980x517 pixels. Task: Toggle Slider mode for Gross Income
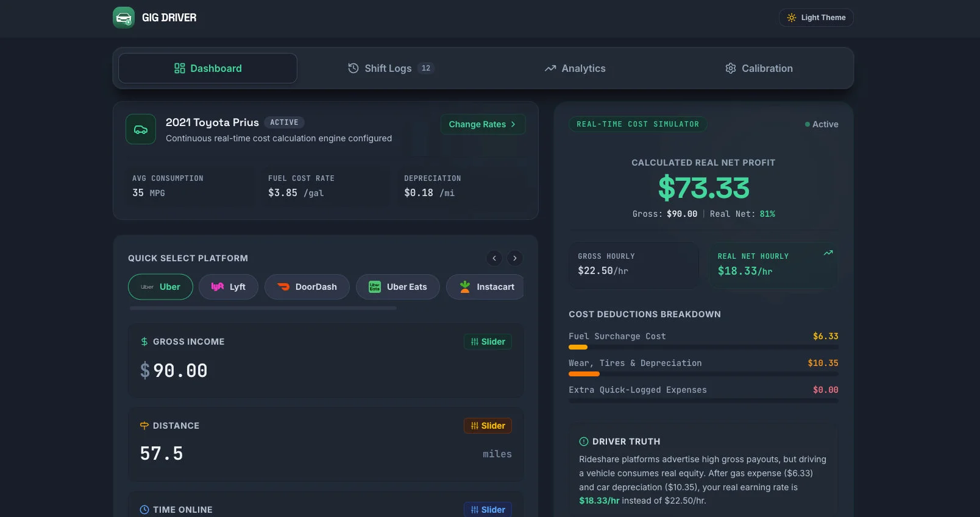tap(488, 342)
